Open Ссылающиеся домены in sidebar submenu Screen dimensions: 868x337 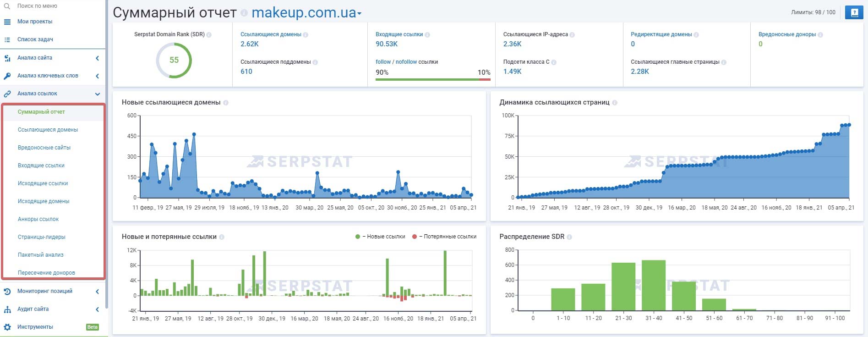tap(48, 130)
